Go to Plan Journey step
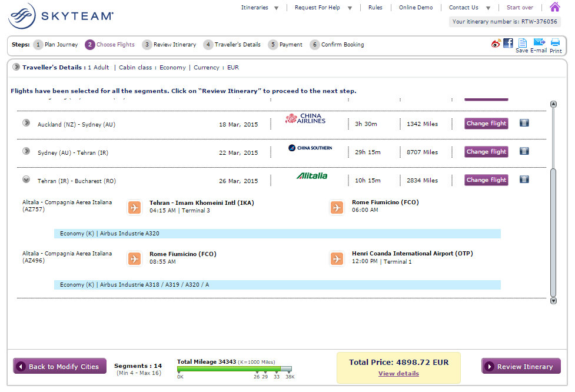Viewport: 575px width, 392px height. pos(61,45)
